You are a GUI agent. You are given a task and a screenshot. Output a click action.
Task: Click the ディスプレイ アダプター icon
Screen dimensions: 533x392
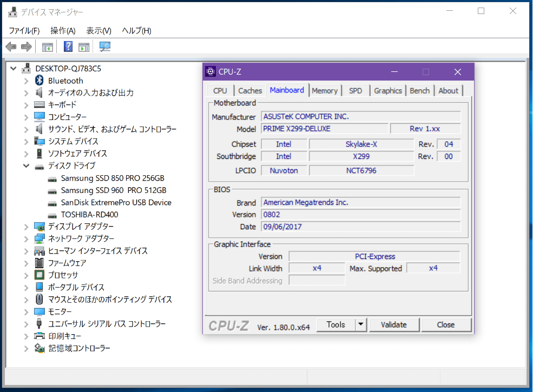[40, 226]
